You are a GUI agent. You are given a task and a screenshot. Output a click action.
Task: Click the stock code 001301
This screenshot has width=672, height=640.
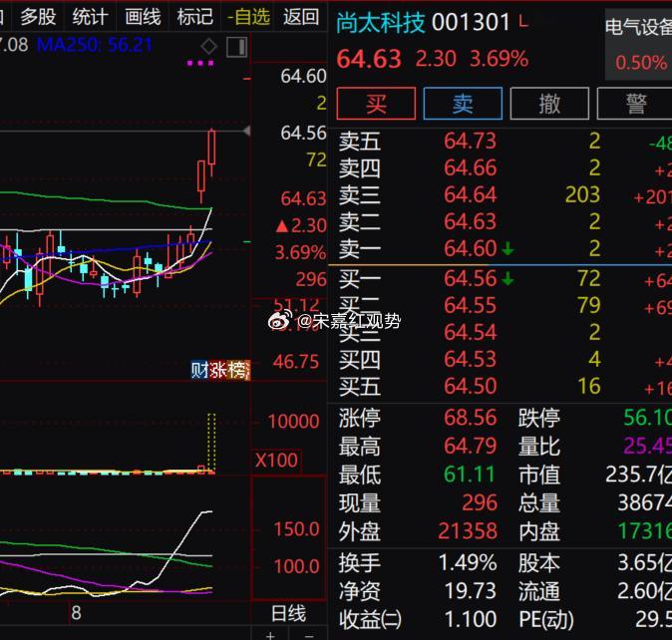(x=471, y=22)
